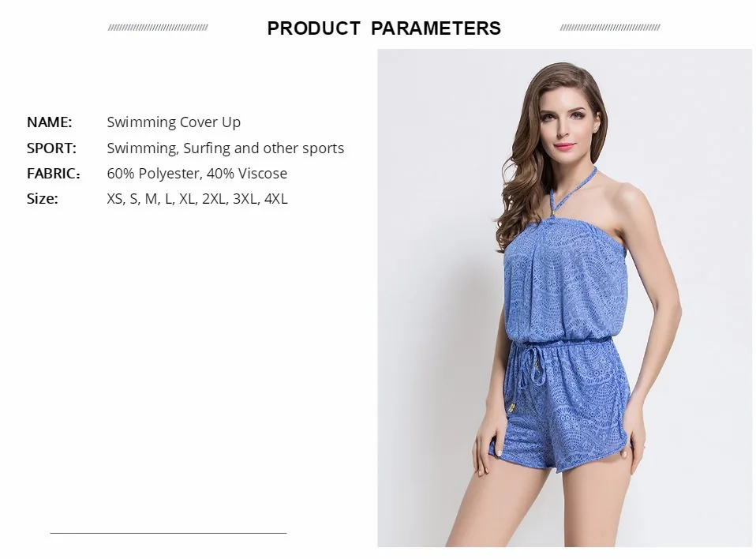Click Swimming, Surfing and other sports text

click(225, 148)
